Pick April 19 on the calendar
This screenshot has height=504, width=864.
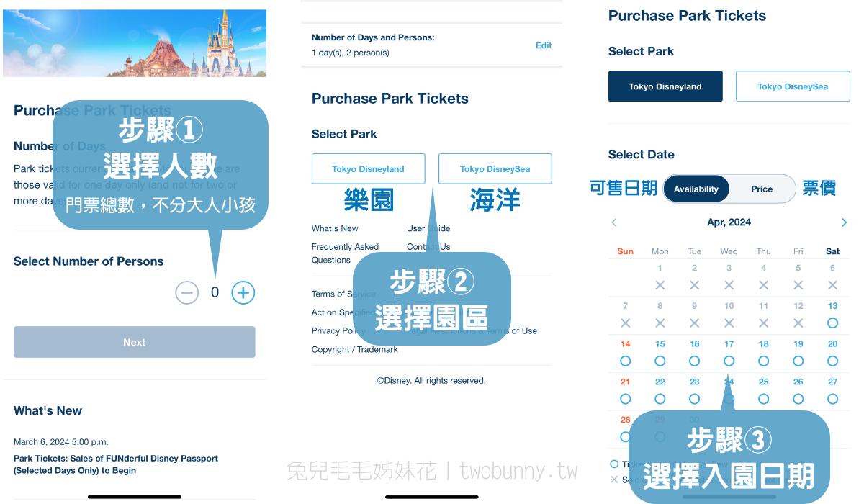(798, 353)
